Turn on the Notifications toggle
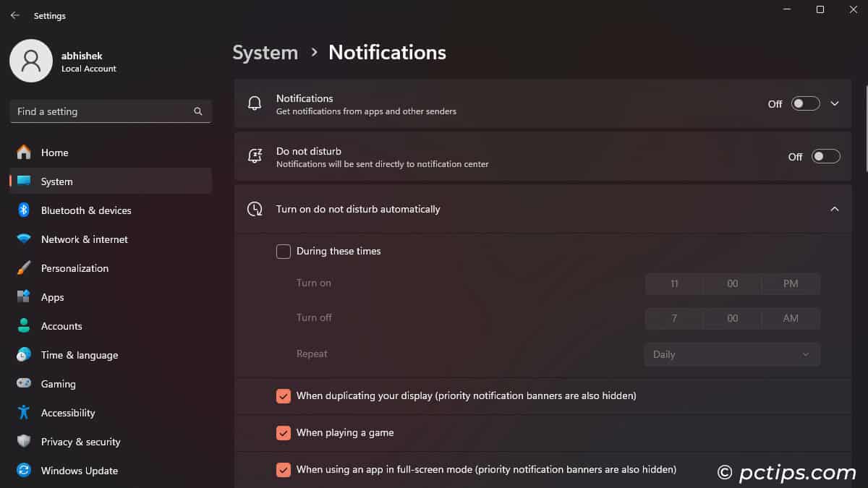The image size is (868, 488). coord(804,103)
